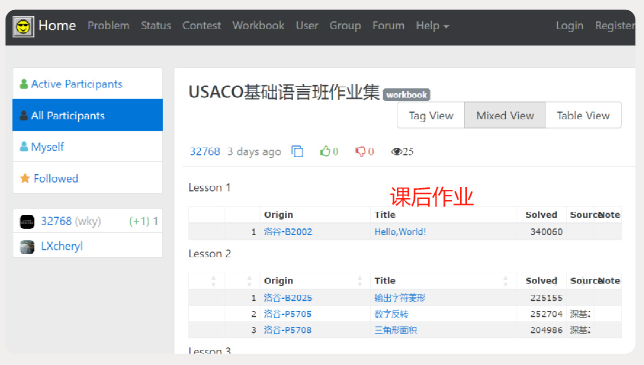Click solved count 225155

(546, 298)
